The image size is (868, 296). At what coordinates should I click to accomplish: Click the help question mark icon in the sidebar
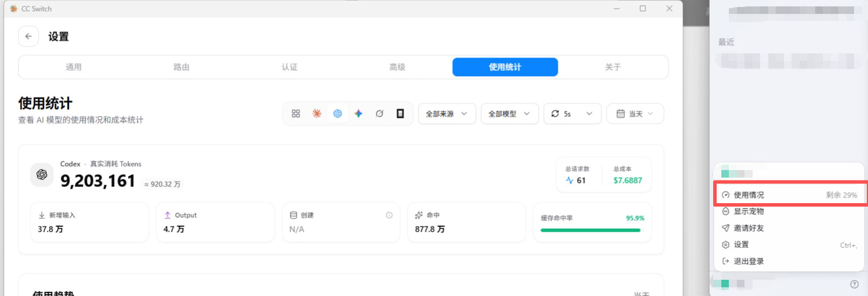click(x=854, y=284)
